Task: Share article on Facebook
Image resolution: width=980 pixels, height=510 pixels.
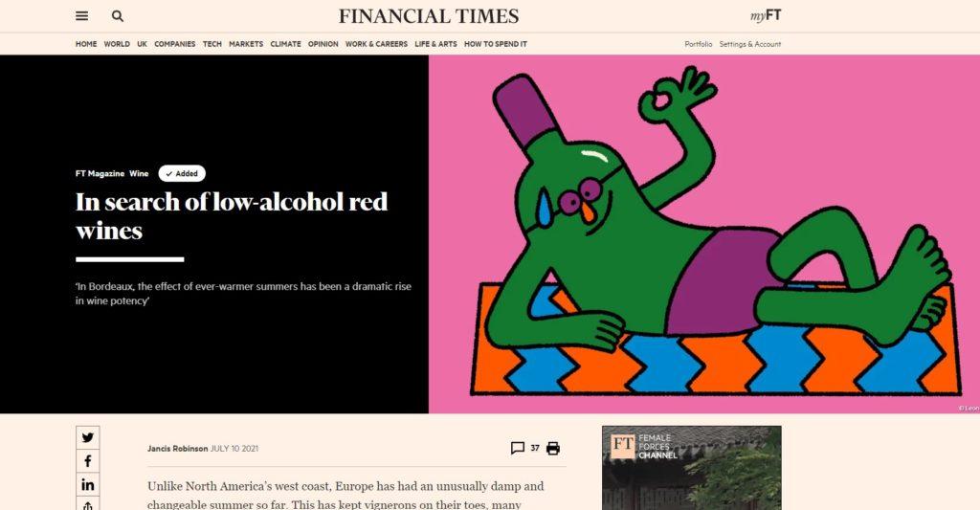Action: pos(87,461)
